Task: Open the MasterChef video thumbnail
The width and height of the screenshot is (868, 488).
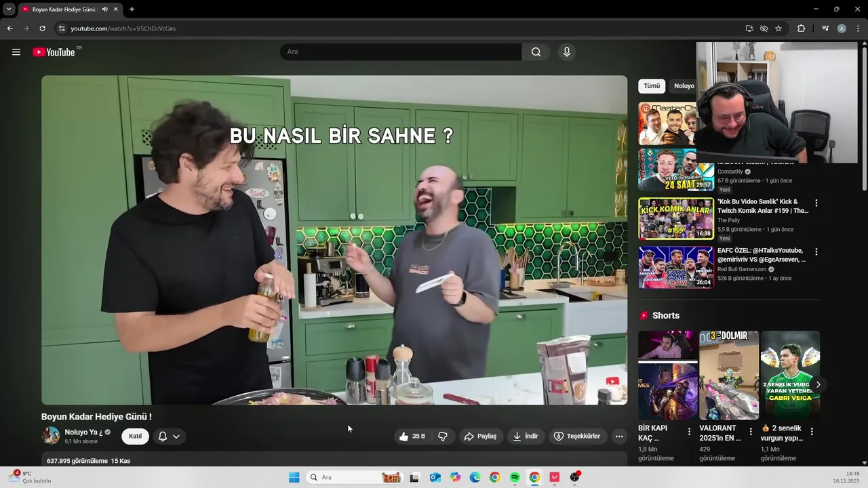Action: [667, 123]
